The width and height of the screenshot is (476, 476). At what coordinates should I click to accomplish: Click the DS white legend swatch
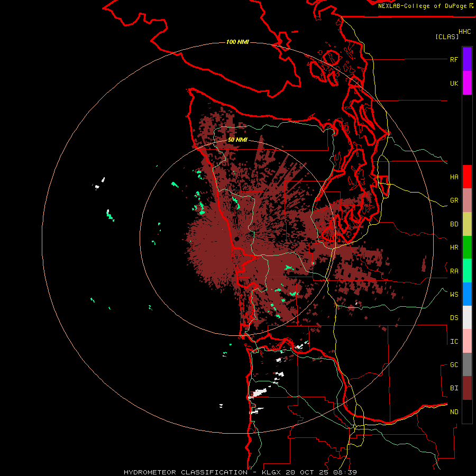click(x=467, y=317)
